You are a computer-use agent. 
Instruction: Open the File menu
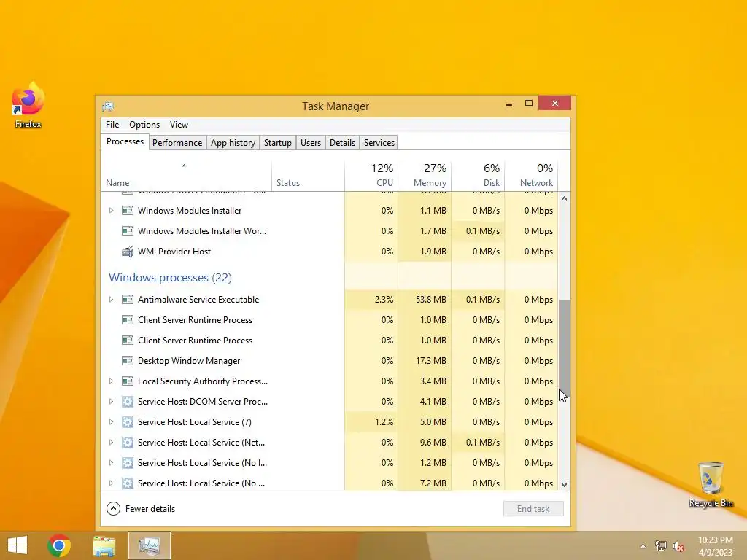pos(112,125)
